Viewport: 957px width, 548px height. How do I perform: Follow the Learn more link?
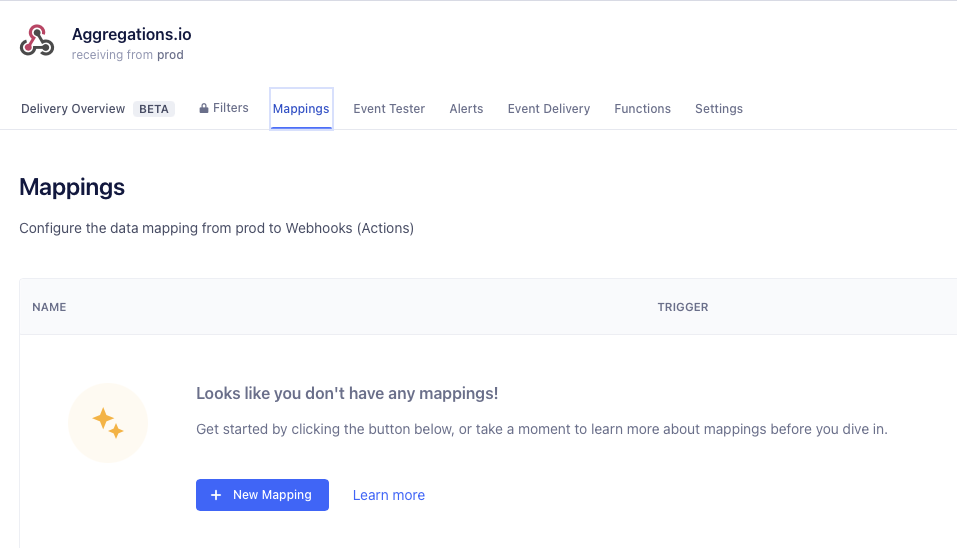[389, 495]
